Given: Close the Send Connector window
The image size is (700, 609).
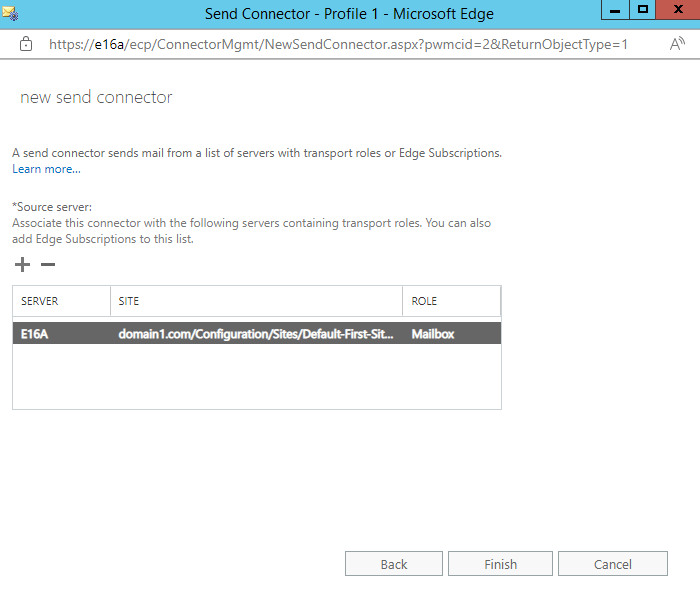Looking at the screenshot, I should point(678,10).
